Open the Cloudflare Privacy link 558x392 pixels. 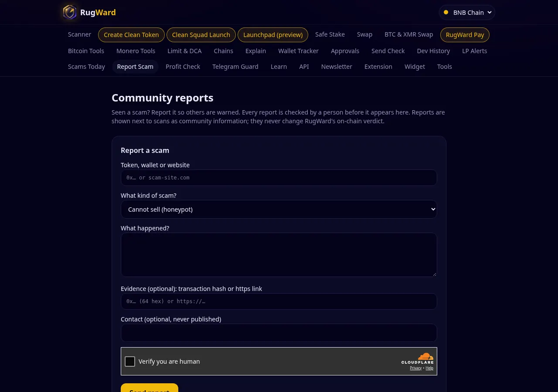pyautogui.click(x=415, y=368)
